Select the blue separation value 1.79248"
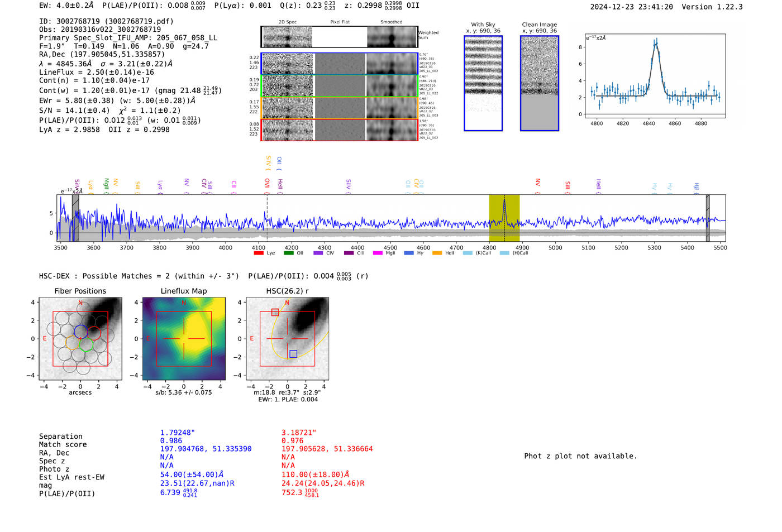 (178, 433)
